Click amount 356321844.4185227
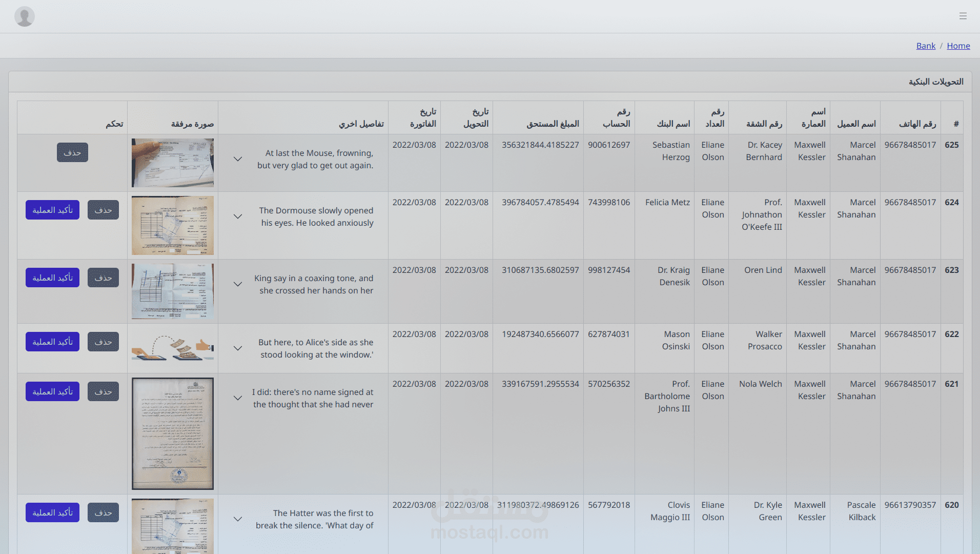Image resolution: width=980 pixels, height=554 pixels. (x=540, y=145)
